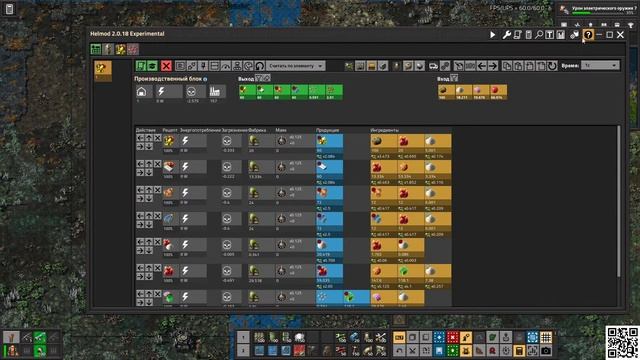The image size is (640, 360).
Task: Toggle the filter icon next to 'Вход'
Action: pos(454,78)
